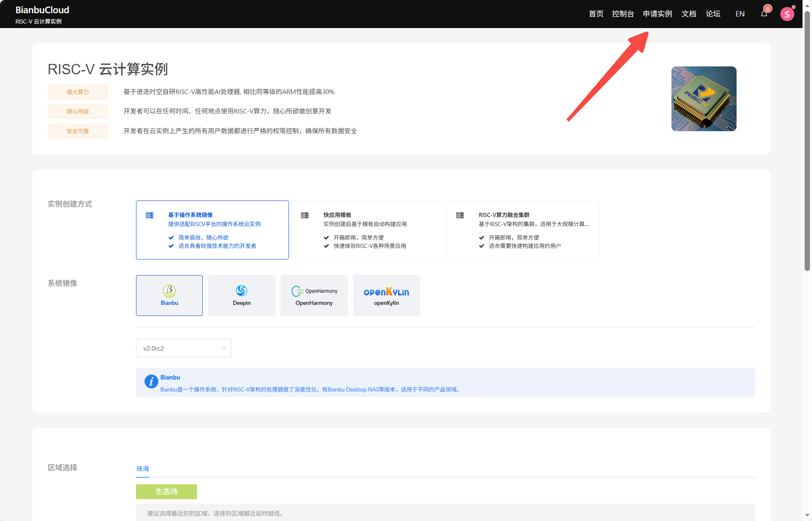Click the green 生态场 button
This screenshot has height=521, width=812.
coord(166,491)
